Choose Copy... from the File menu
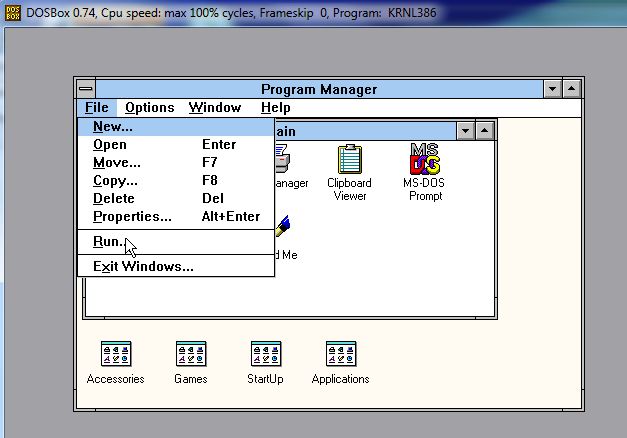Viewport: 627px width, 438px height. 176,180
